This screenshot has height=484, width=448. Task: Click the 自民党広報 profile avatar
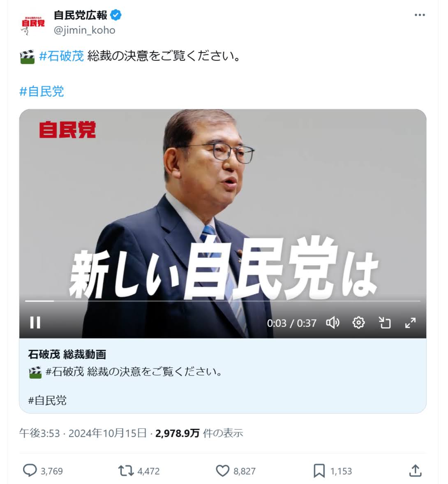click(32, 23)
